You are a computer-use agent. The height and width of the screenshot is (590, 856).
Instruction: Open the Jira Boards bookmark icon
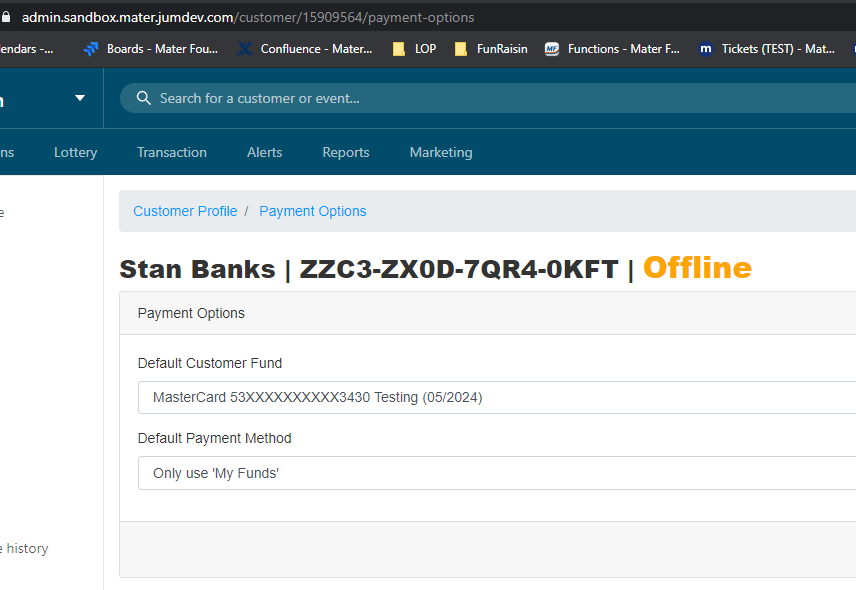click(x=92, y=49)
